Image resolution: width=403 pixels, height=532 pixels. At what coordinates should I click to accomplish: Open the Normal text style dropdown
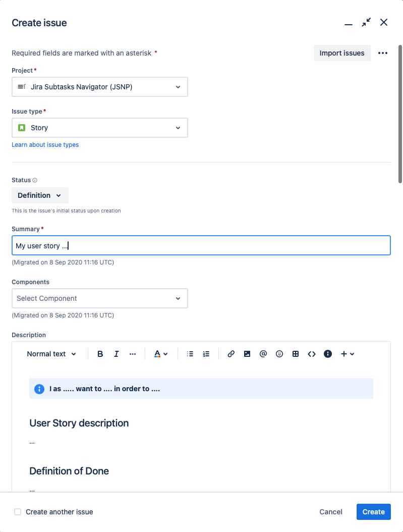point(51,354)
